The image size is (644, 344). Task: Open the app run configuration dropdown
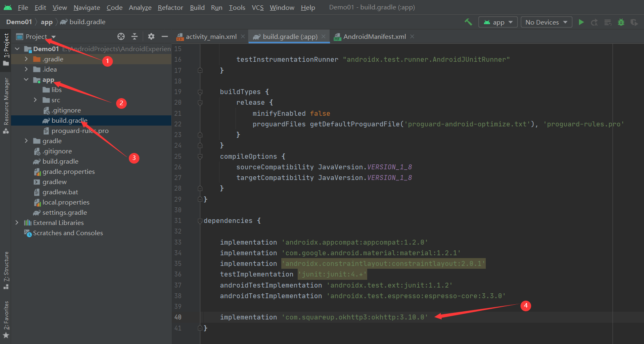(x=498, y=22)
